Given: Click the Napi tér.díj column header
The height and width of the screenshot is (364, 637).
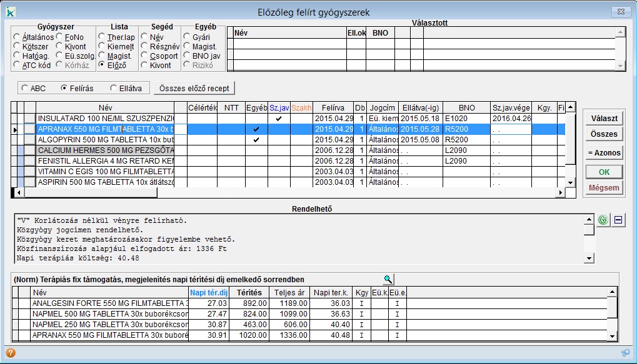Looking at the screenshot, I should (x=209, y=293).
